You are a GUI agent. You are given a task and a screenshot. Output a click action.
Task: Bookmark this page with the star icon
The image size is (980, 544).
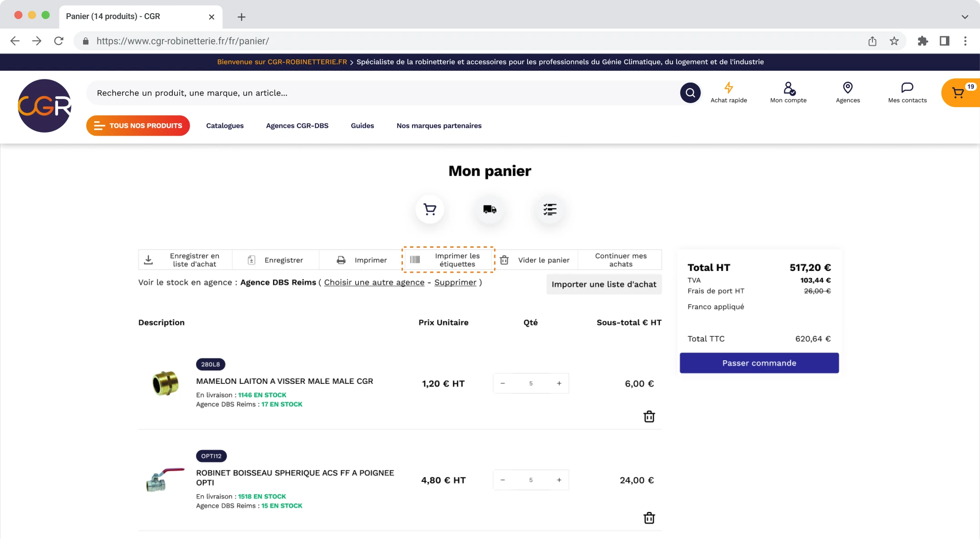tap(894, 41)
